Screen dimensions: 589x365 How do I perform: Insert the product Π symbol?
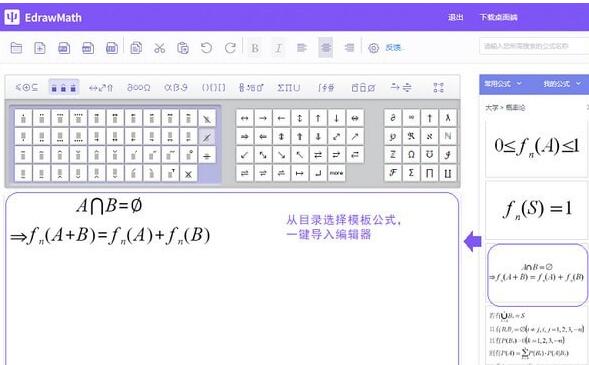[x=429, y=173]
